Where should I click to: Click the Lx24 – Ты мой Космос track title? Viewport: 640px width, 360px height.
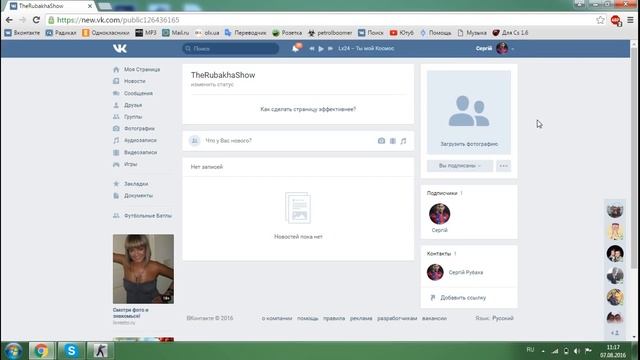[x=366, y=49]
